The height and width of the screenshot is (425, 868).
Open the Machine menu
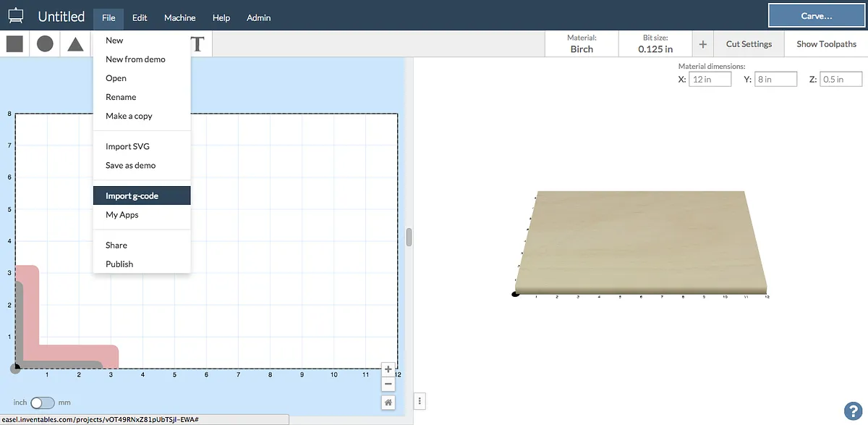coord(179,17)
